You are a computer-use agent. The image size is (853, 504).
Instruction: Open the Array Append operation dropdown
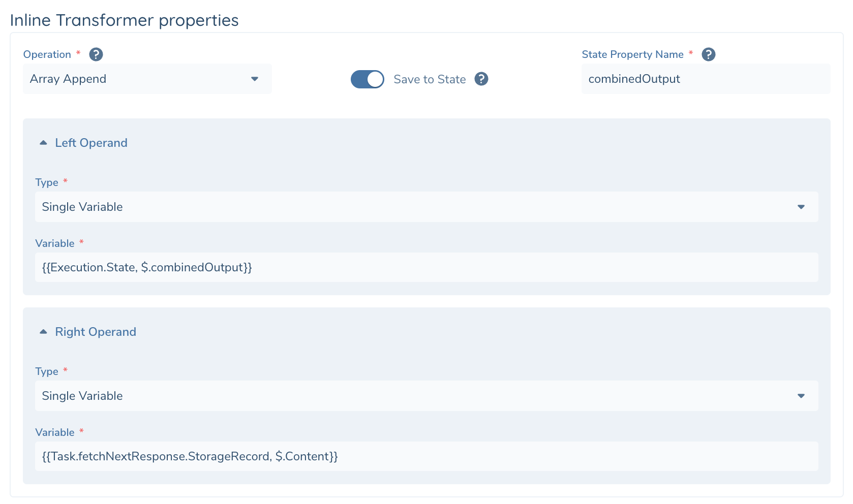point(146,79)
